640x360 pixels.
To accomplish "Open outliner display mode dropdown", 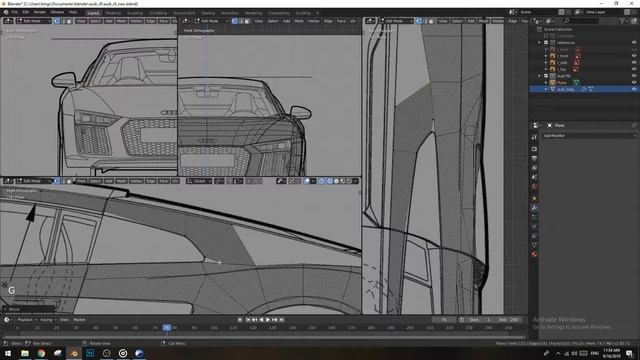I will pos(550,21).
